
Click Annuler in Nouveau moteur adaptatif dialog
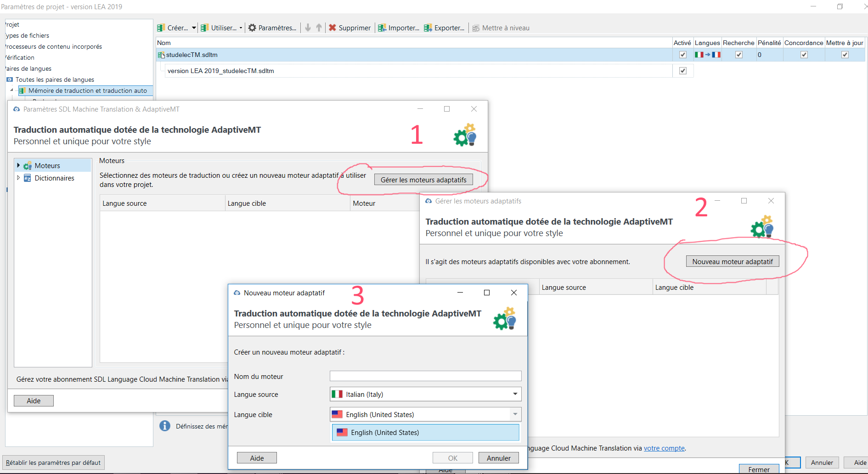pos(499,458)
